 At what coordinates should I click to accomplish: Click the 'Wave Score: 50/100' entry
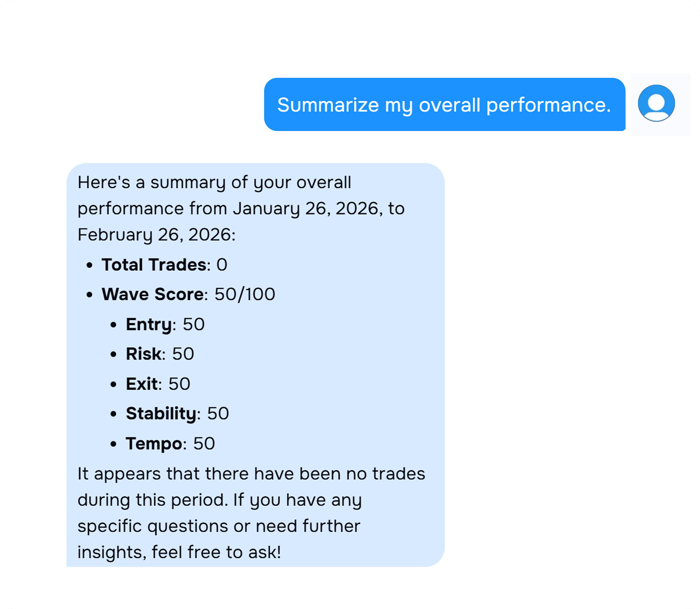click(x=189, y=294)
